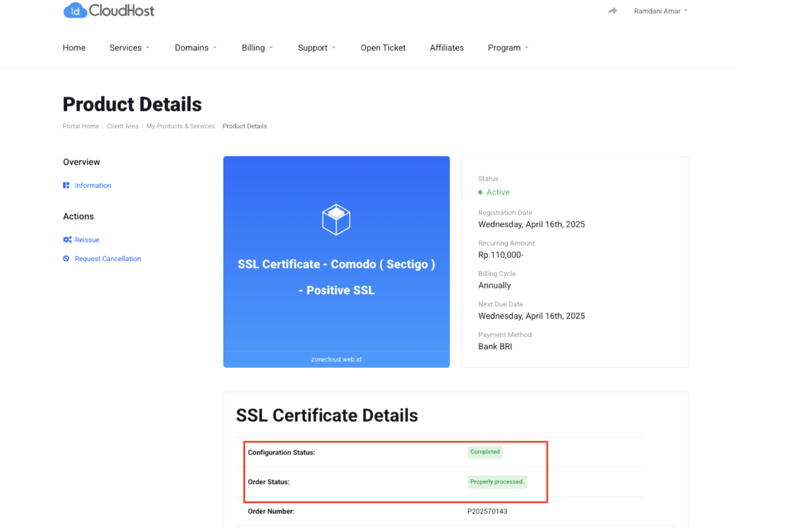Screen dimensions: 786x532
Task: Click the Overview sidebar heading
Action: pos(82,162)
